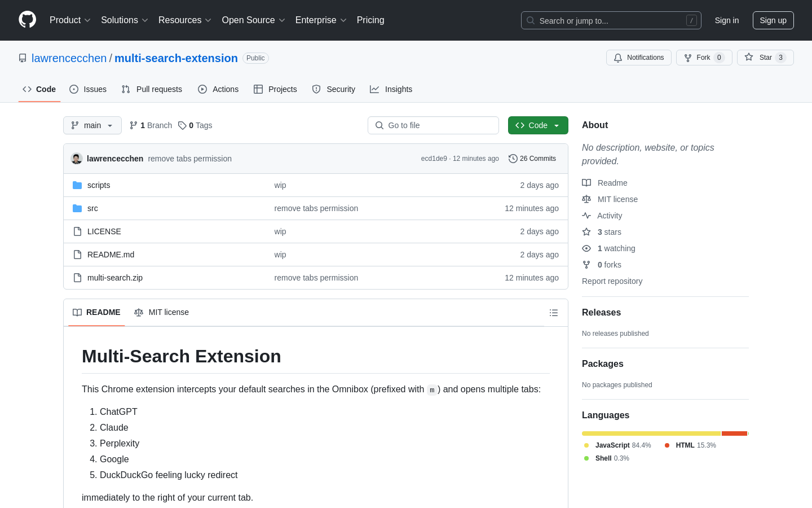
Task: Open 'wip' commit message for scripts
Action: coord(280,185)
